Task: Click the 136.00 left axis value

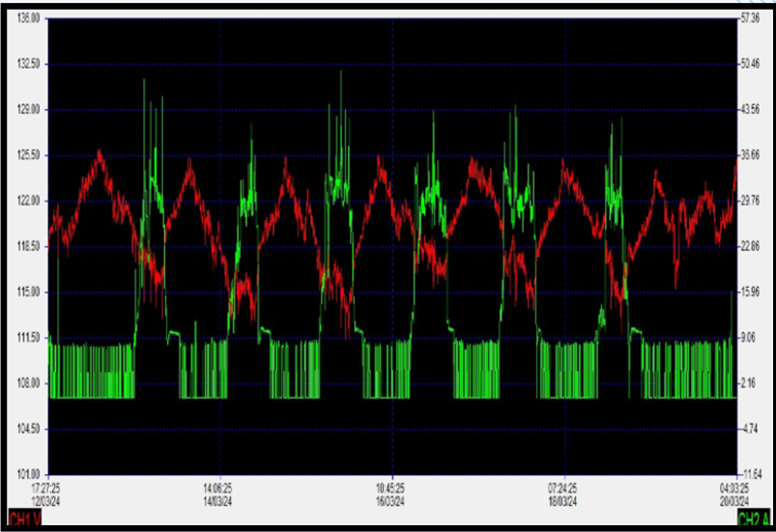Action: pyautogui.click(x=30, y=18)
